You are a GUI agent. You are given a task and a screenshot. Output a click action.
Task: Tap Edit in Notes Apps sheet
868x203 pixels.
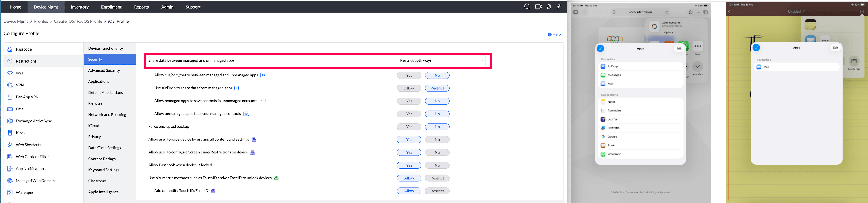click(835, 48)
